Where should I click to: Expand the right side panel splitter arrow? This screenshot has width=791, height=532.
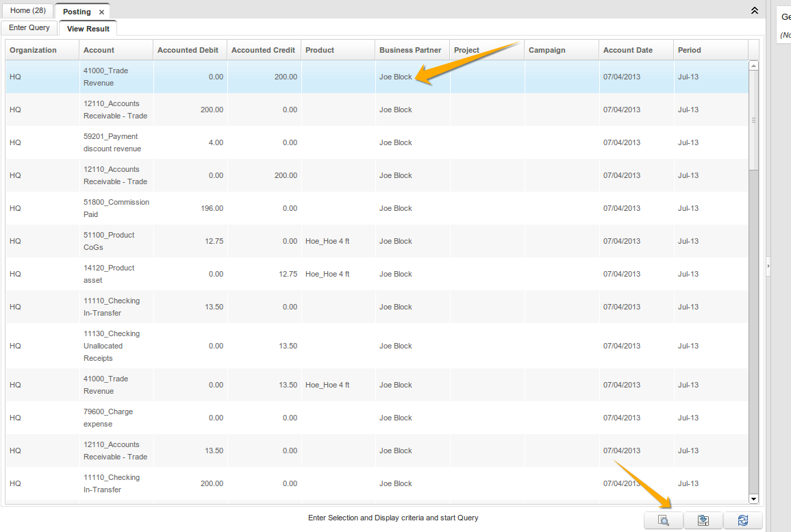pyautogui.click(x=768, y=266)
